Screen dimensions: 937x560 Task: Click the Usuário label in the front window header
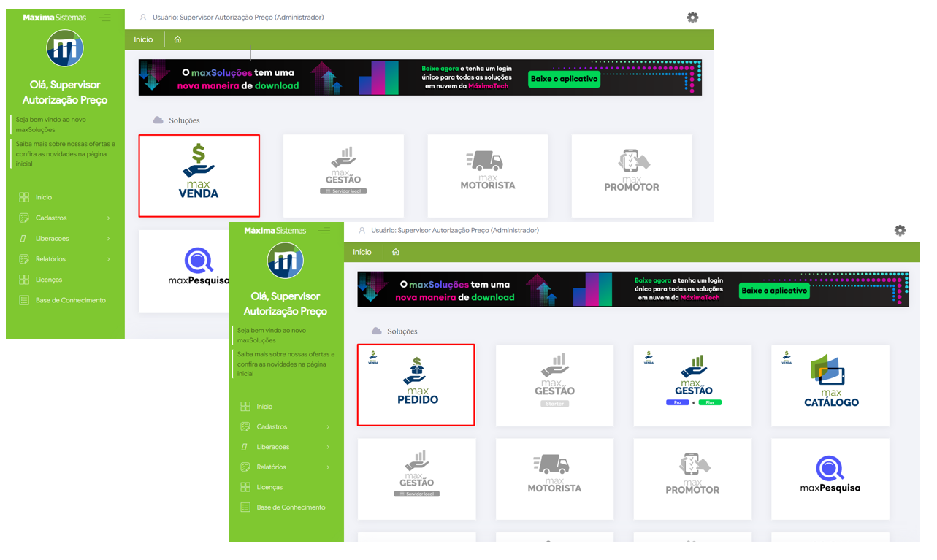(455, 230)
